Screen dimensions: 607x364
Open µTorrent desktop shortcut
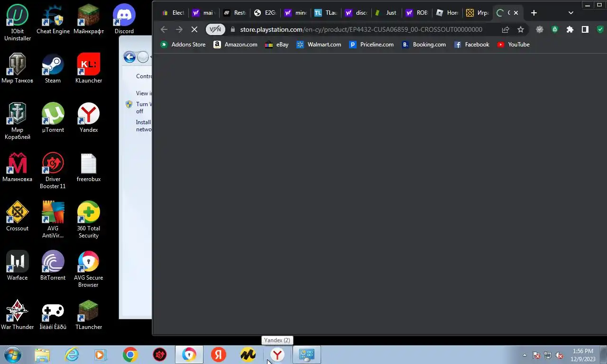point(53,118)
